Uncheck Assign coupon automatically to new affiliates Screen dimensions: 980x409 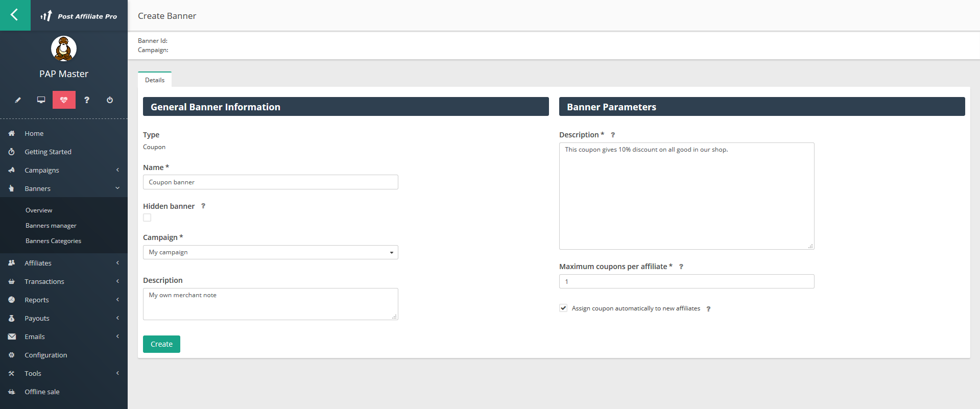[x=563, y=308]
